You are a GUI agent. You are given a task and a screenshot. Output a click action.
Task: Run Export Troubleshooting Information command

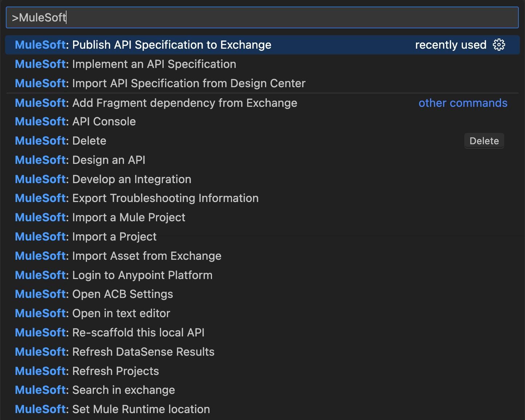click(165, 198)
